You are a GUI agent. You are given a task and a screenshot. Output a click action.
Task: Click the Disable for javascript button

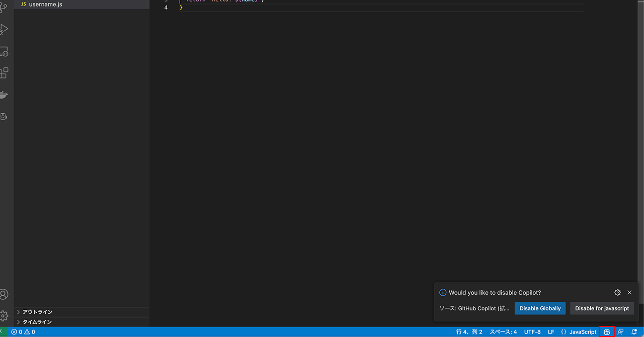tap(602, 308)
